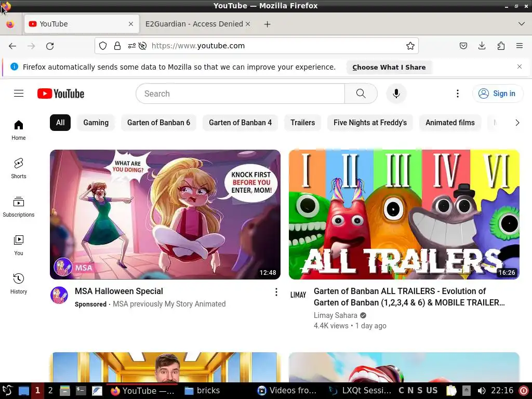Show more category chips arrow
Screen dimensions: 532x399
517,123
